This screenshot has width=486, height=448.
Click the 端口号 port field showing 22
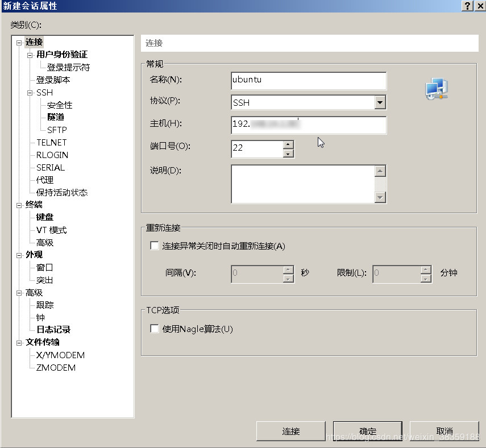coord(257,149)
